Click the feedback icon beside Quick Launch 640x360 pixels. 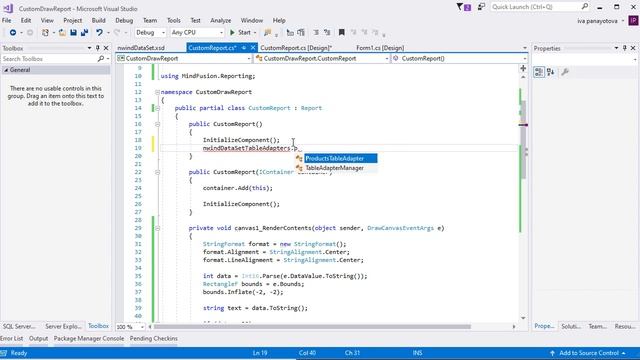pos(481,7)
